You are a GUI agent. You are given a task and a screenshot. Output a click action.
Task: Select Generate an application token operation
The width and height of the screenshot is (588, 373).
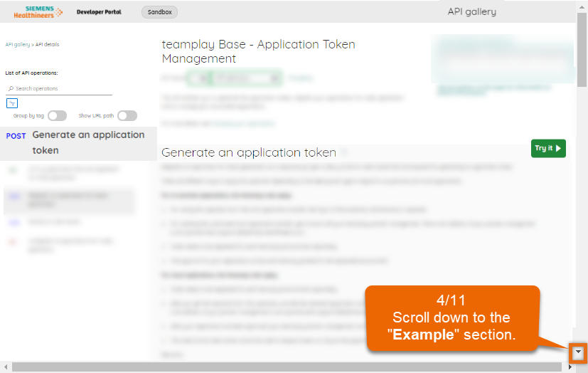coord(87,142)
